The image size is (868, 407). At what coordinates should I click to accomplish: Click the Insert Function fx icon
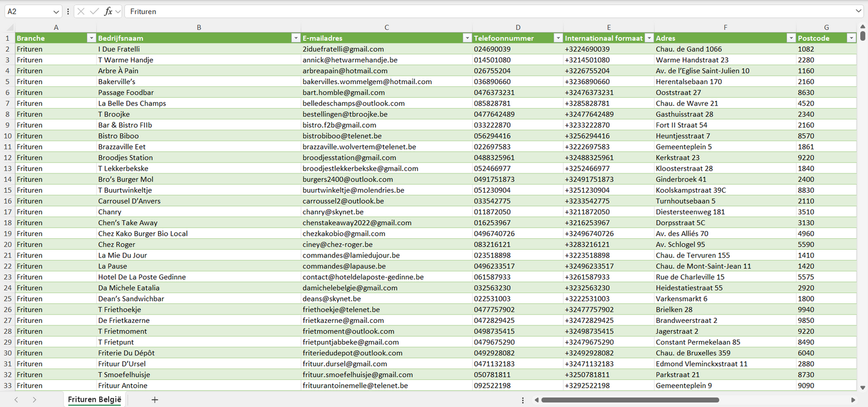[108, 11]
